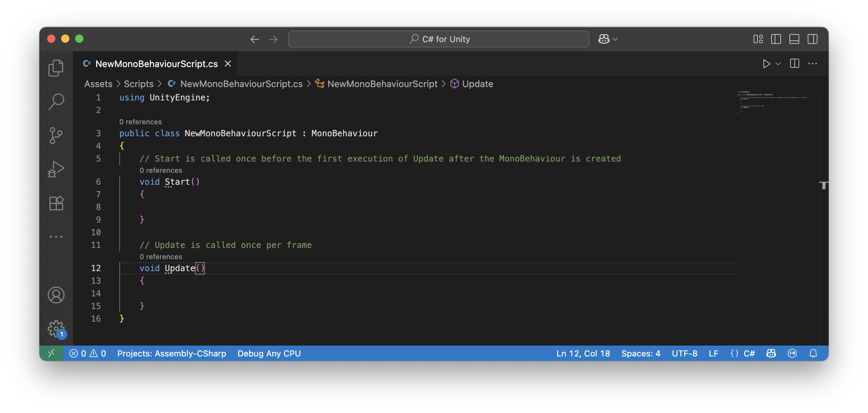Screen dimensions: 868x413
Task: Select the NewMonoBehaviourScript.cs editor tab
Action: tap(156, 64)
